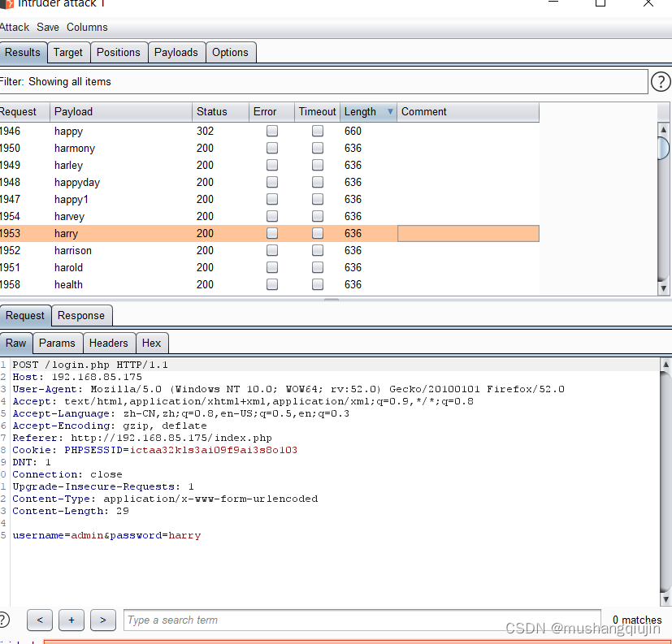
Task: Select the row with payload harold
Action: tap(270, 267)
